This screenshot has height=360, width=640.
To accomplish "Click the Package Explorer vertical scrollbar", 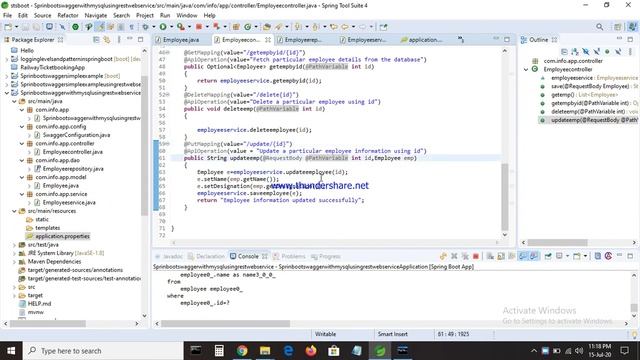I will tap(144, 146).
